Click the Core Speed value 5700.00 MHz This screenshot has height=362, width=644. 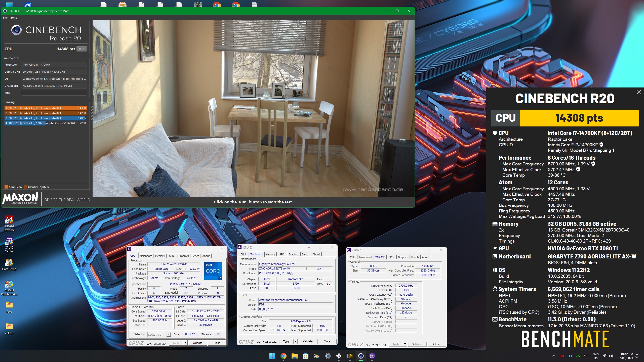(160, 311)
